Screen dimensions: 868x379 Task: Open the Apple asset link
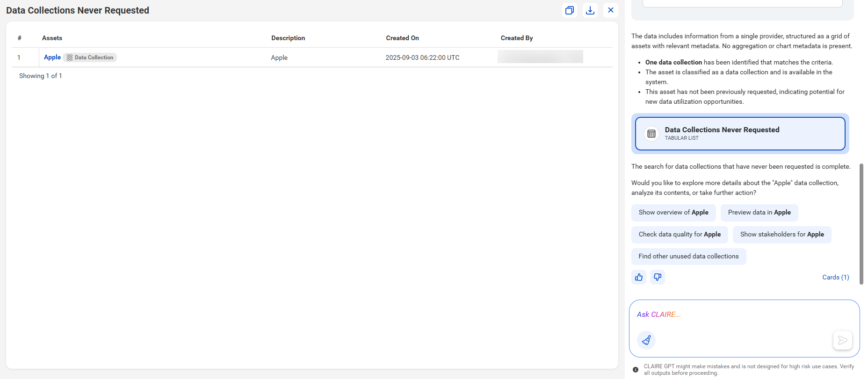52,57
